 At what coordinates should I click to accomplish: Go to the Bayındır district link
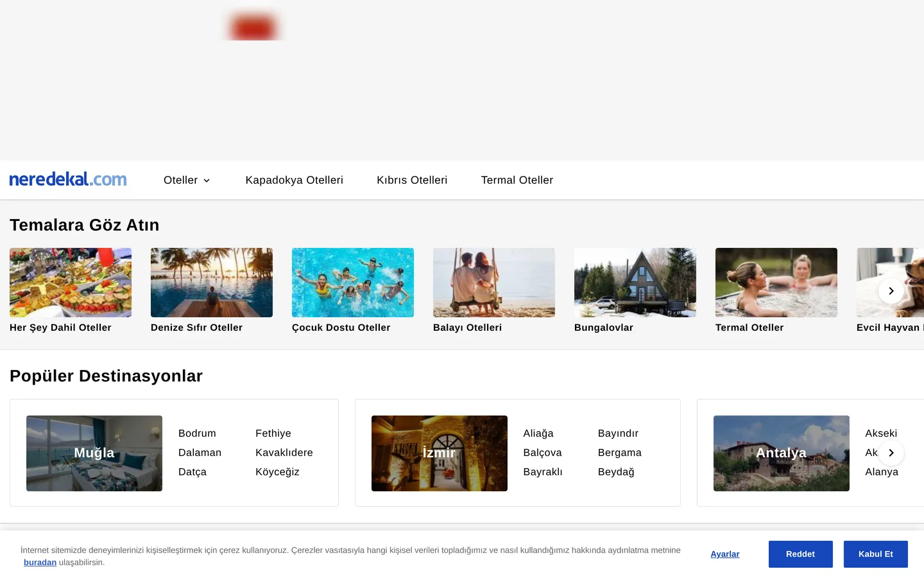click(x=618, y=433)
